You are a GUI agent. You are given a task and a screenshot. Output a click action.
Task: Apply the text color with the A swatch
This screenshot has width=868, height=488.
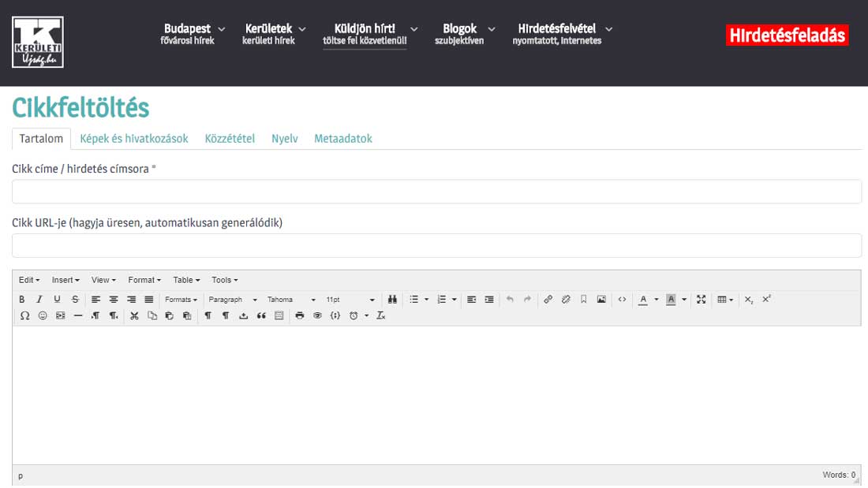643,300
